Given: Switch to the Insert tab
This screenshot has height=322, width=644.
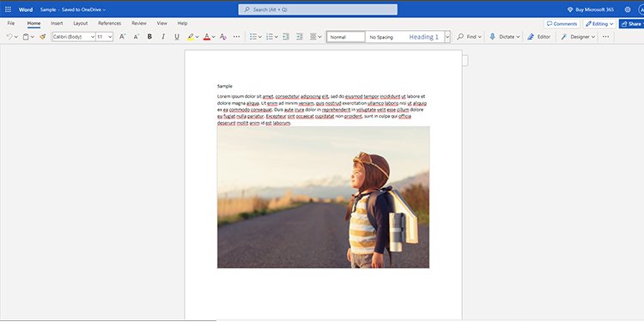Looking at the screenshot, I should pos(57,23).
